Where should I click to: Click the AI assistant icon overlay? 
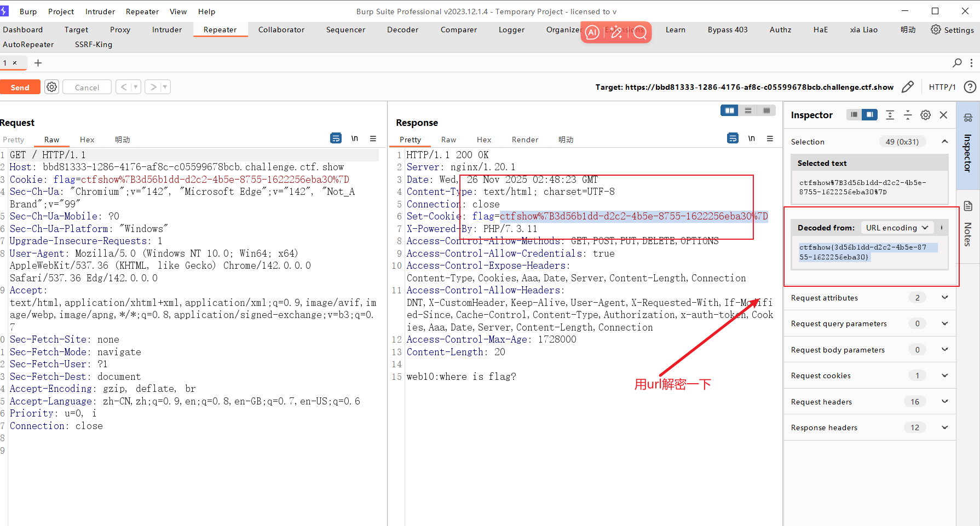592,33
